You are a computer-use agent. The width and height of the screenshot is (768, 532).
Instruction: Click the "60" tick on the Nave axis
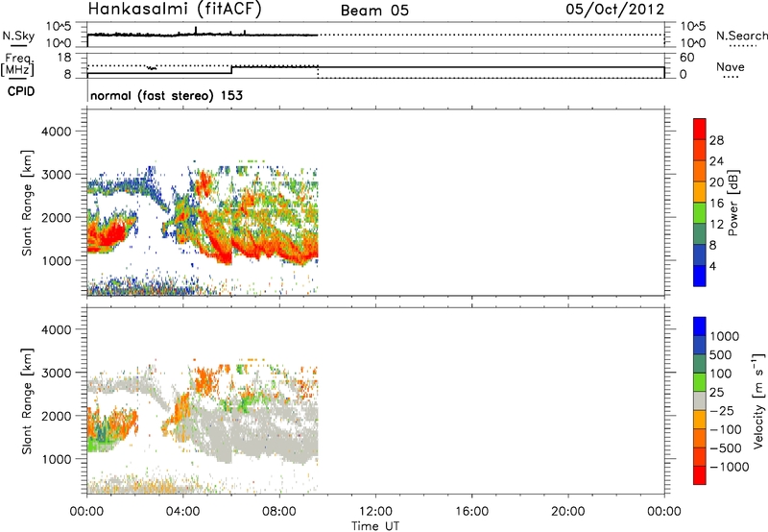click(687, 58)
